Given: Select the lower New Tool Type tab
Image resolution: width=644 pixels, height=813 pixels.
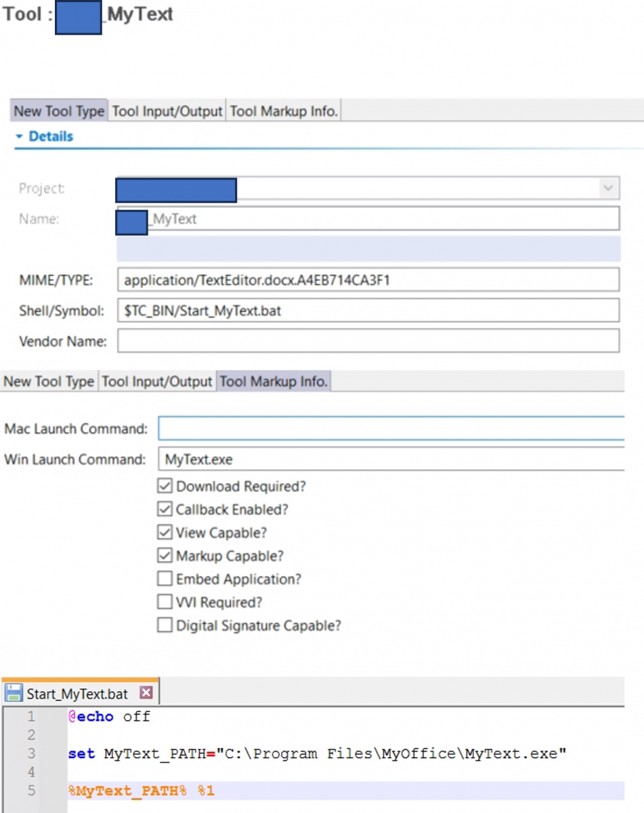Looking at the screenshot, I should click(49, 381).
